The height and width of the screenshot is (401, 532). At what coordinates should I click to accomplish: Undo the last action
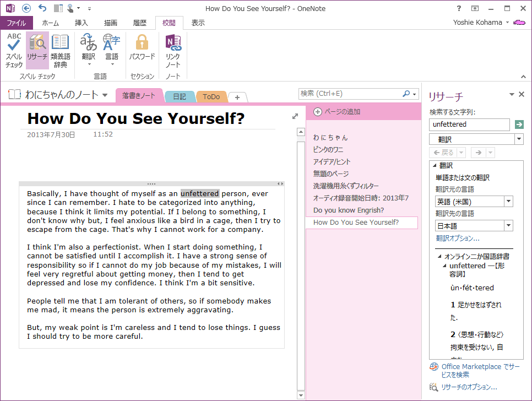pyautogui.click(x=42, y=8)
